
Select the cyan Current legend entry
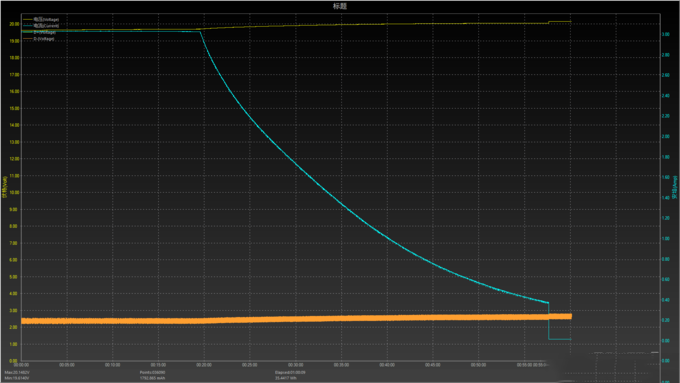click(41, 26)
